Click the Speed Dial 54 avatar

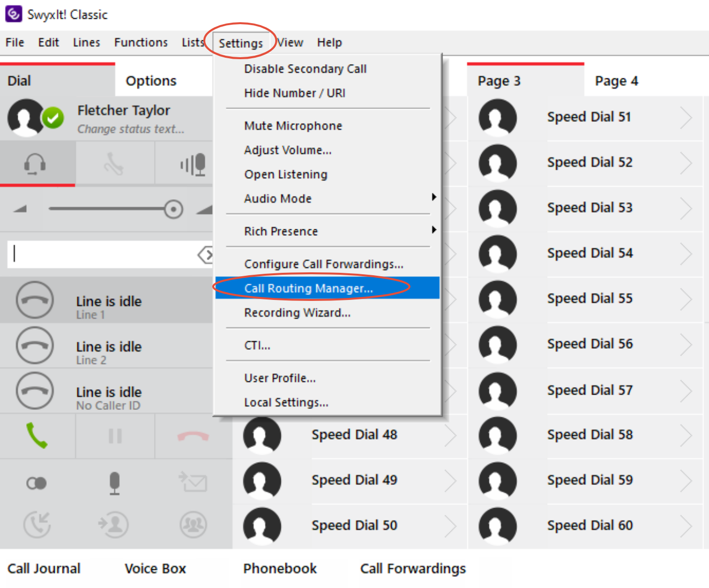(x=498, y=254)
